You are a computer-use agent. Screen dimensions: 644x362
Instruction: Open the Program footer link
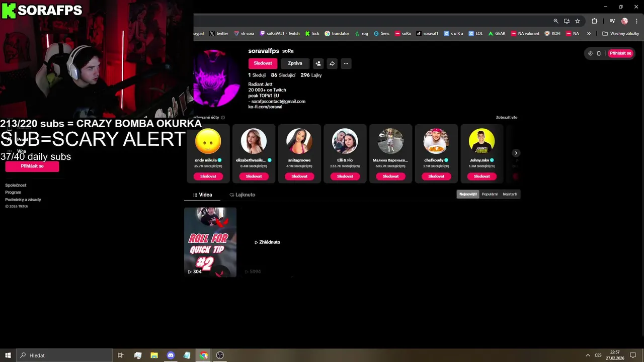(x=13, y=192)
